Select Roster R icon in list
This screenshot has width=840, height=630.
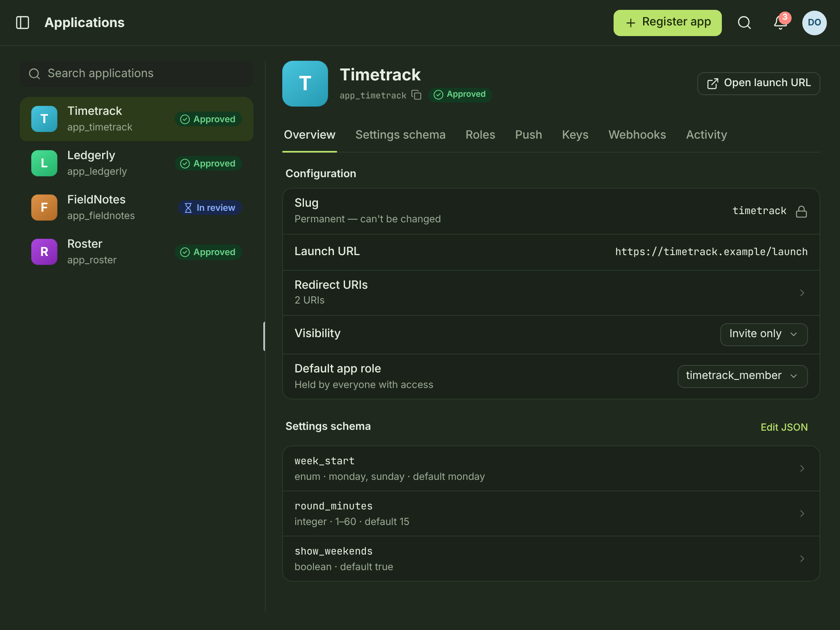[x=44, y=252]
